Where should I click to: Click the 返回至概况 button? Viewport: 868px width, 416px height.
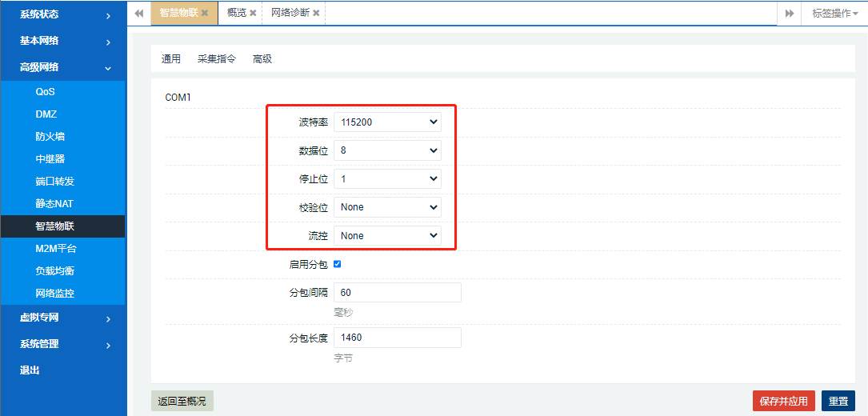point(182,401)
